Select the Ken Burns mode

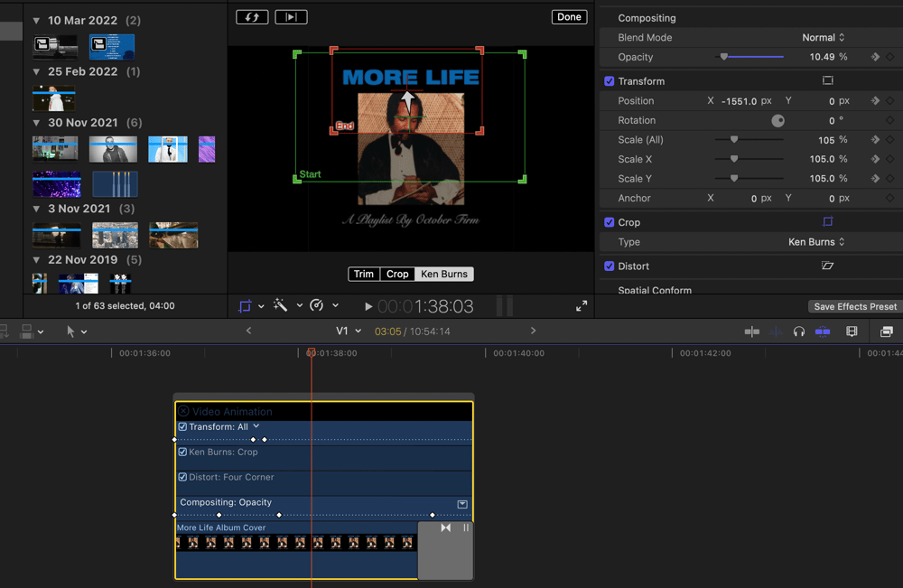point(444,274)
